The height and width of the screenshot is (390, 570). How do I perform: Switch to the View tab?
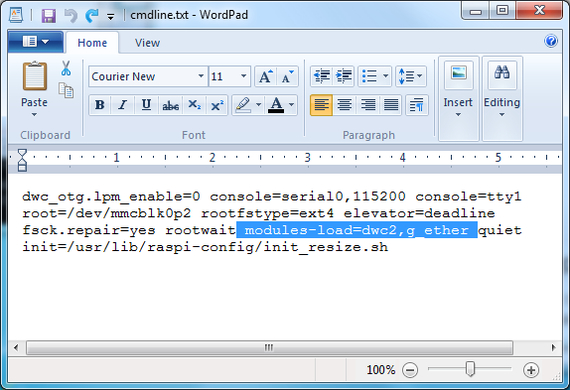pos(147,43)
